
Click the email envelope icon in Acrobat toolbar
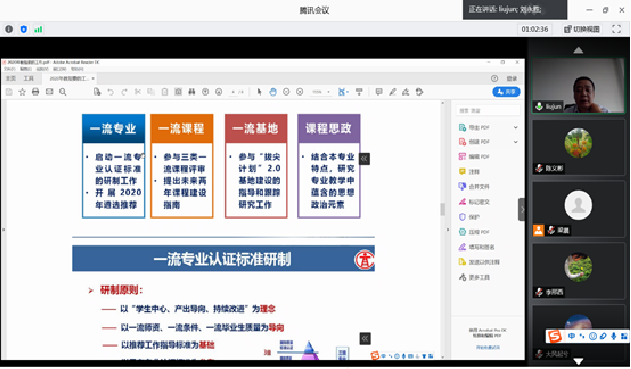49,92
